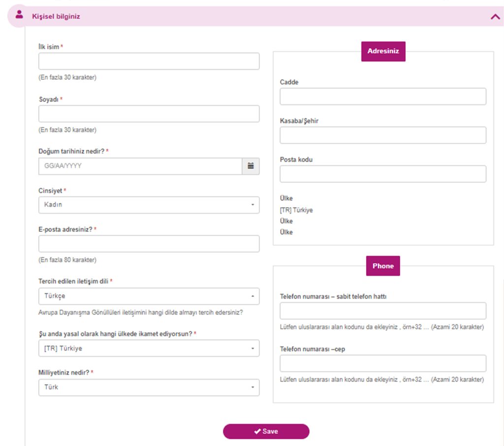504x446 pixels.
Task: Focus the E-posta adresiniz field
Action: point(149,244)
